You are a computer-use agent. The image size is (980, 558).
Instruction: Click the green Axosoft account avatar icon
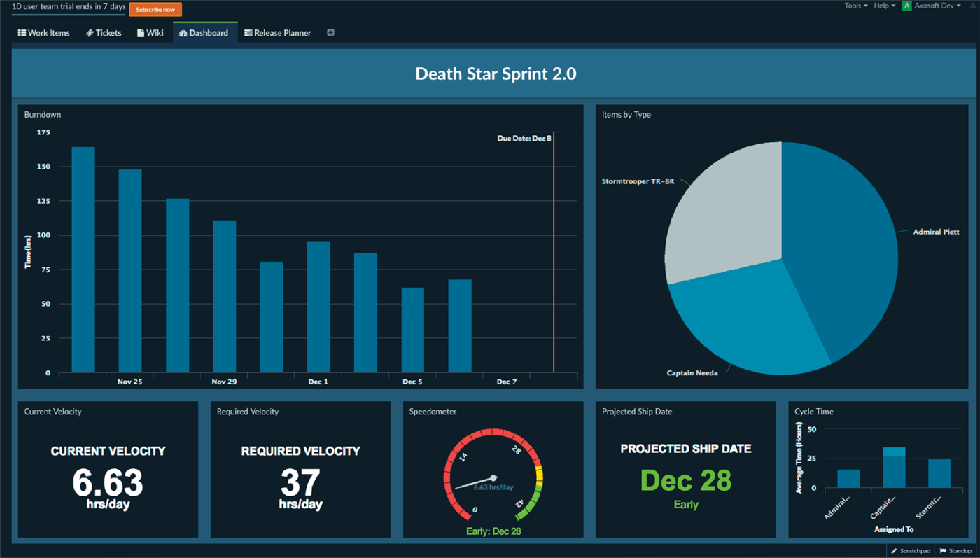tap(906, 6)
